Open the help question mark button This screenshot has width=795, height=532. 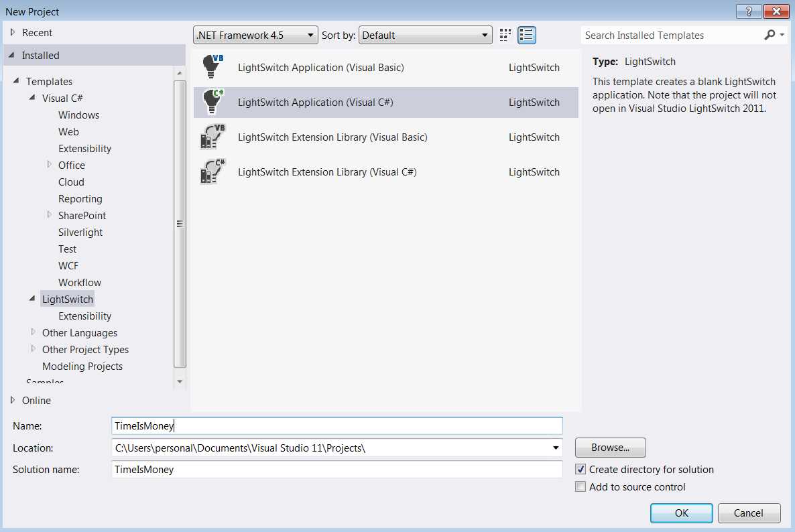[x=748, y=11]
